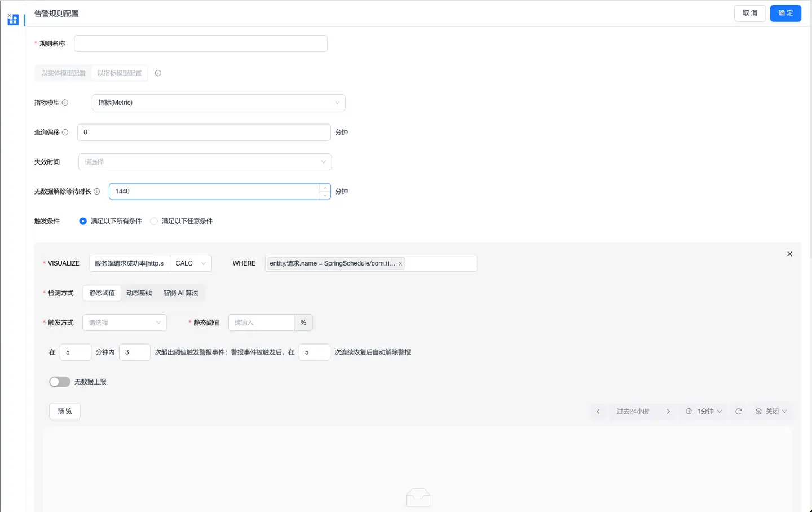This screenshot has height=512, width=812.
Task: Click info icon next to 以指标模型配置 tab
Action: tap(158, 73)
